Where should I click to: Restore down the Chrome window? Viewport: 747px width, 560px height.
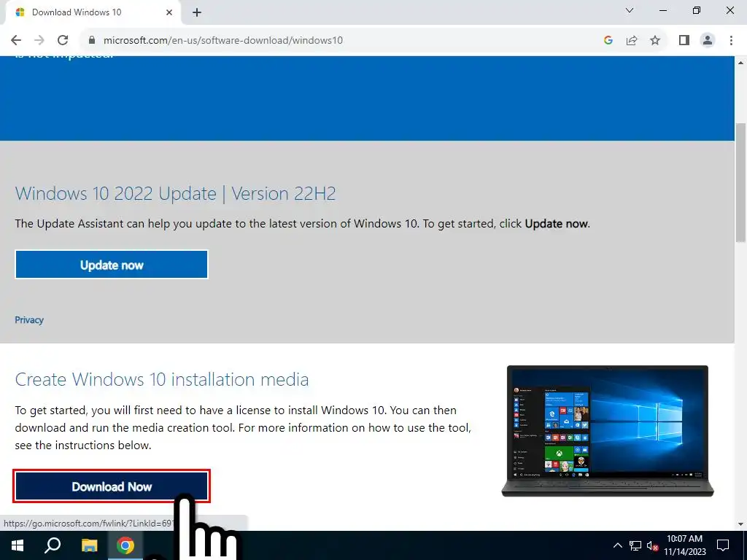tap(697, 10)
